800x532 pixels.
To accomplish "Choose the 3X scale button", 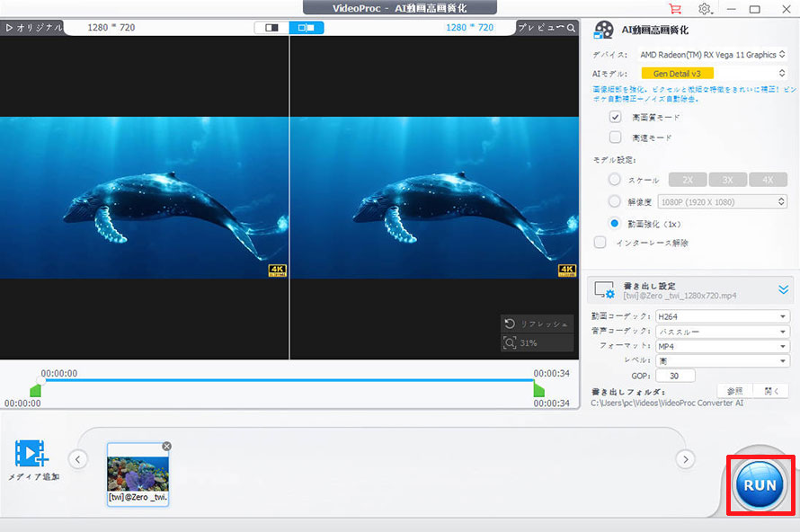I will [727, 180].
